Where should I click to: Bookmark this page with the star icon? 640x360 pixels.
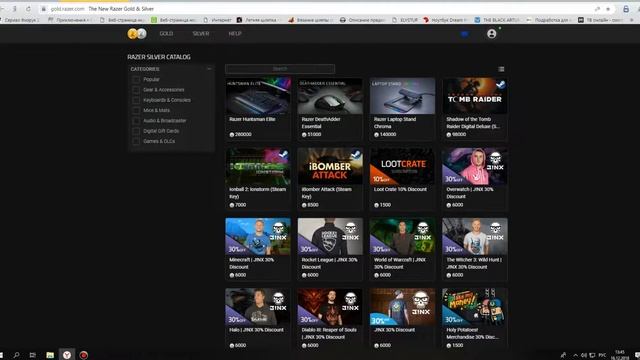click(608, 9)
